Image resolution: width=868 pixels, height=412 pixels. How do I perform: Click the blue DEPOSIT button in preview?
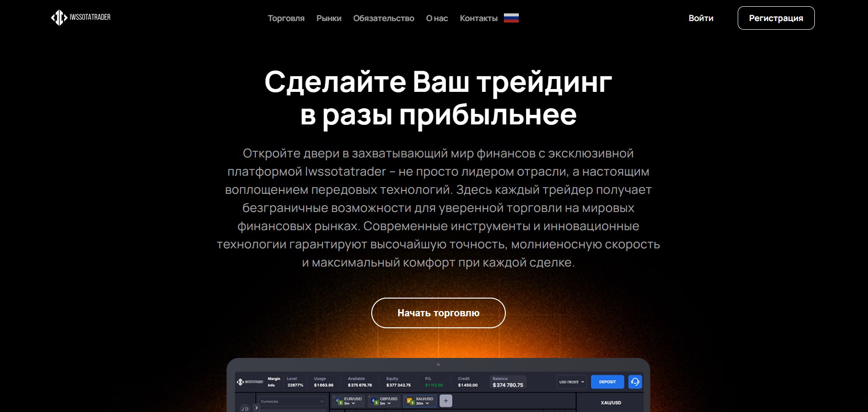coord(607,382)
